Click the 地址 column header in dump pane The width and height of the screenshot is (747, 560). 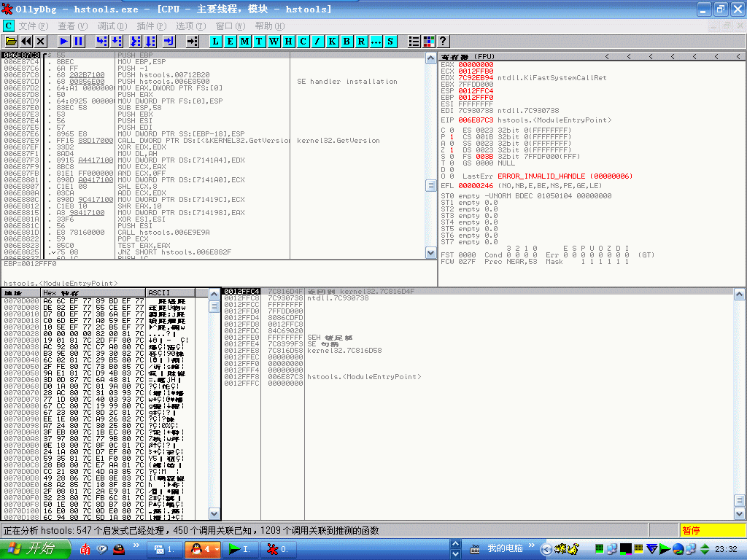(21, 292)
